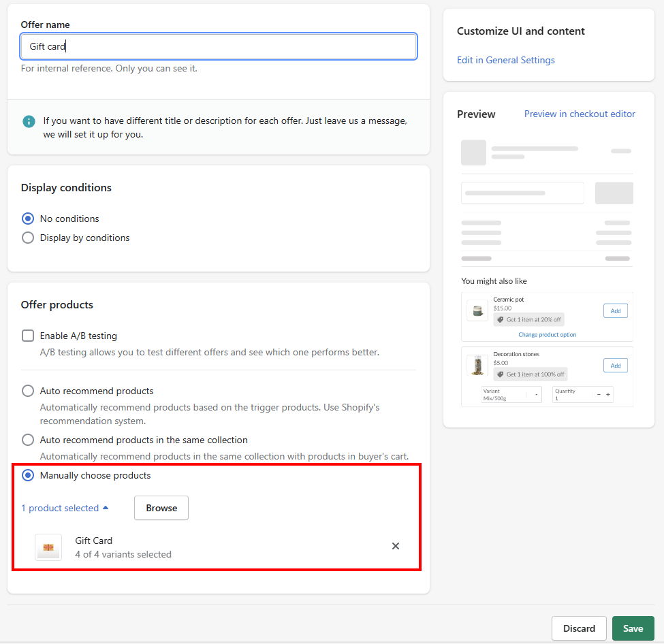Remove Gift Card product with X icon
This screenshot has height=644, width=664.
tap(395, 546)
